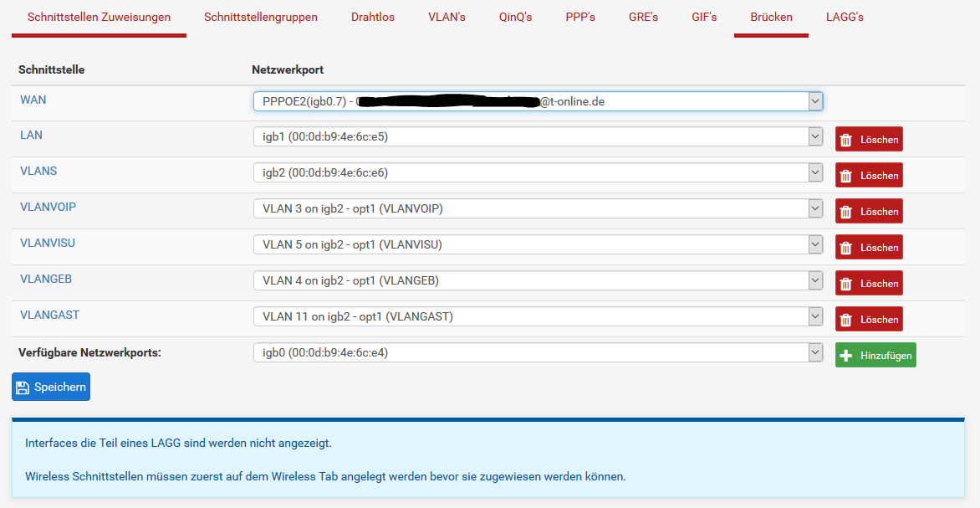Screen dimensions: 980x508
Task: Click trash icon in VLANS row
Action: 846,176
